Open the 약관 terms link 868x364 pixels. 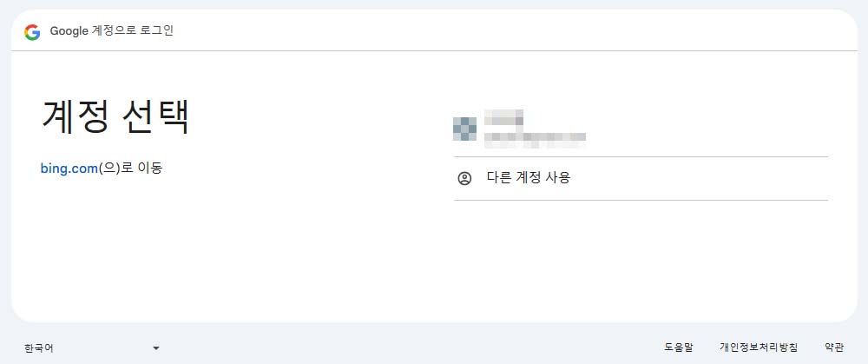(x=834, y=348)
